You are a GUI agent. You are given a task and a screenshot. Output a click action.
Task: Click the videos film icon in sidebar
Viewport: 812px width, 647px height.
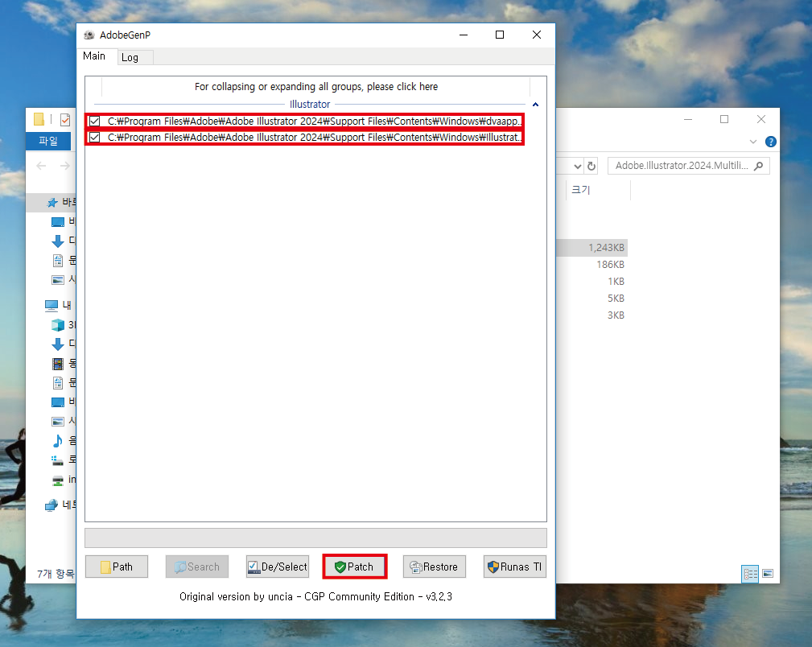58,364
